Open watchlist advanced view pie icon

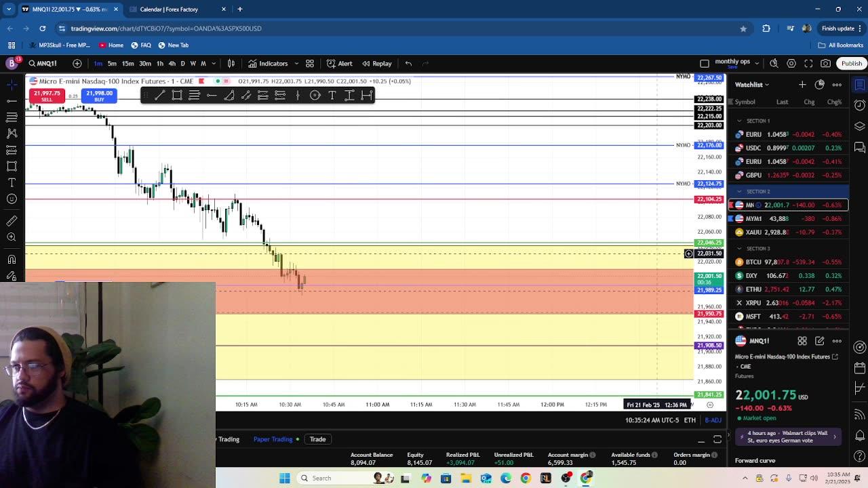pos(819,85)
